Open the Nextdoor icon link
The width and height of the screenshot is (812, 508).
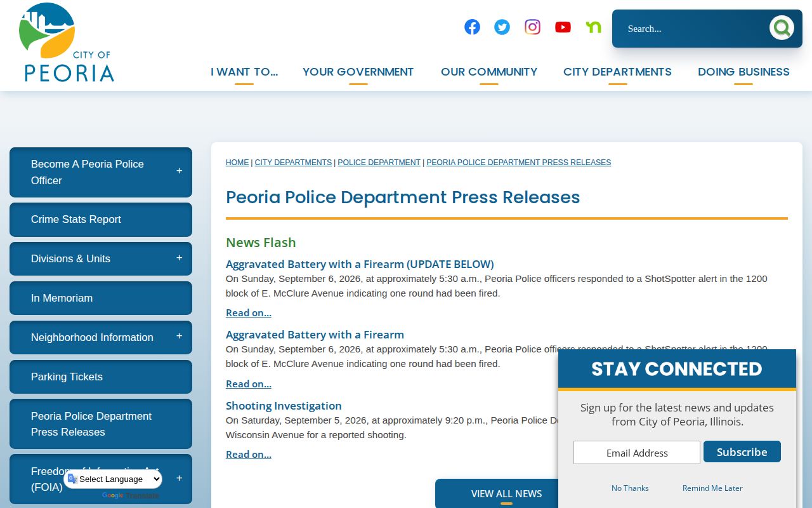click(593, 27)
